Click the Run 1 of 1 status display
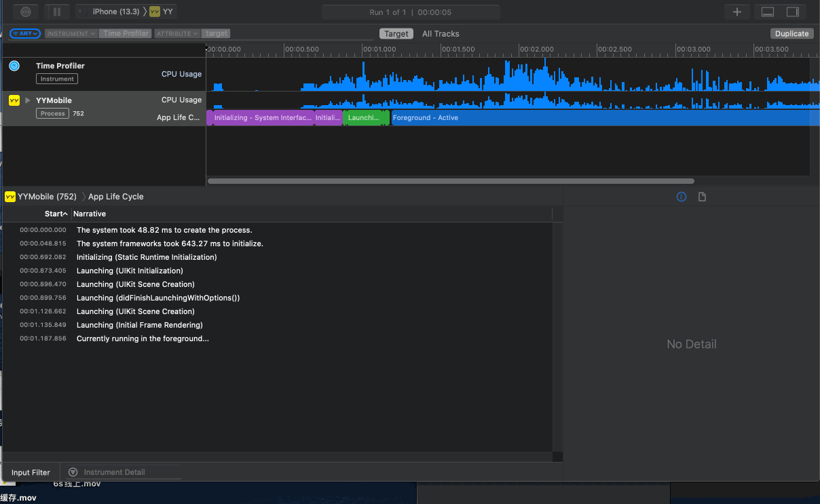Screen dimensions: 820x504 coord(411,12)
